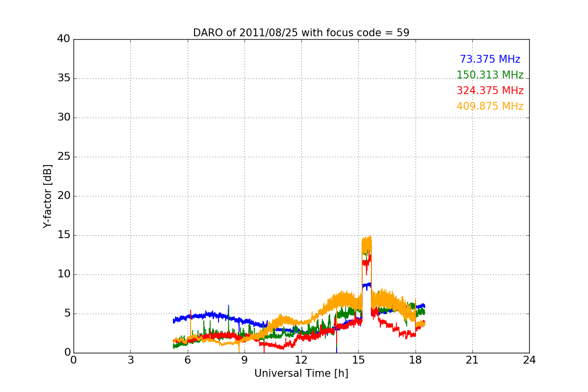Click x-axis tick label 12
Viewport: 588px width, 392px height.
(x=301, y=360)
